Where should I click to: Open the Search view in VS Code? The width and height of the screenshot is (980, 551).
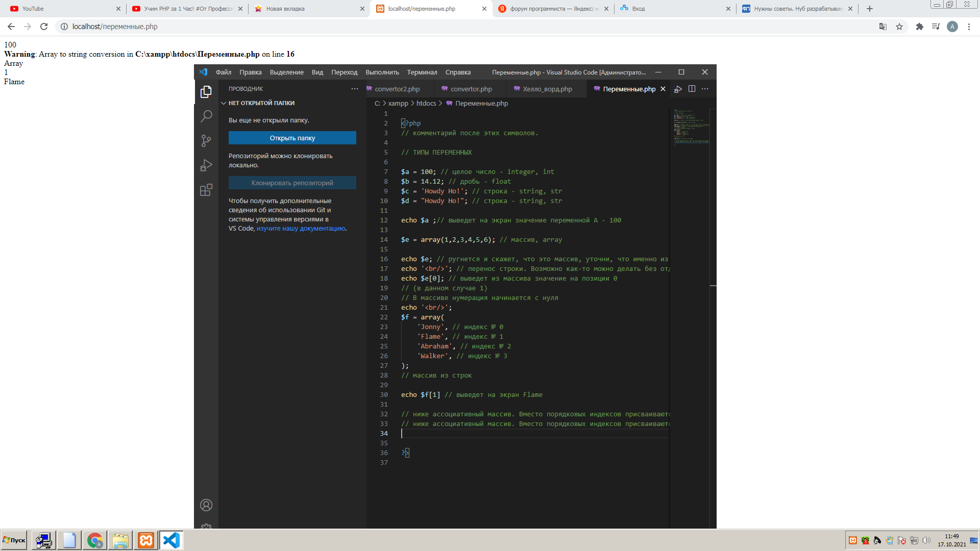(206, 116)
